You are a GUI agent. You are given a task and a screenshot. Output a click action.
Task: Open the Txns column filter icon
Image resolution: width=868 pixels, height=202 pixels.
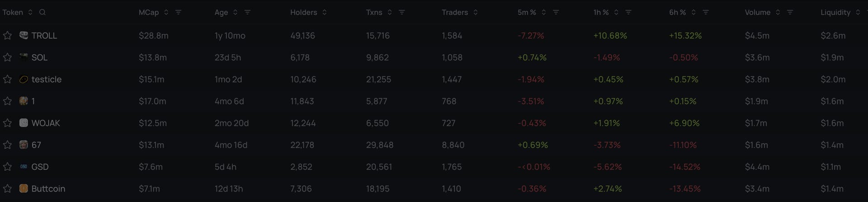point(401,12)
